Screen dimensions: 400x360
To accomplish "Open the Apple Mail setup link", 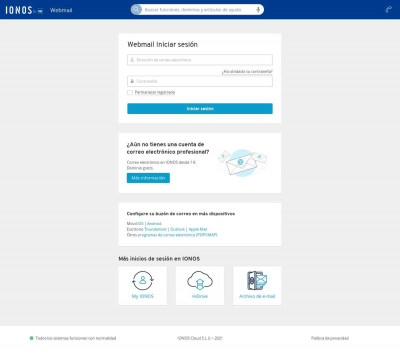I will pos(198,229).
